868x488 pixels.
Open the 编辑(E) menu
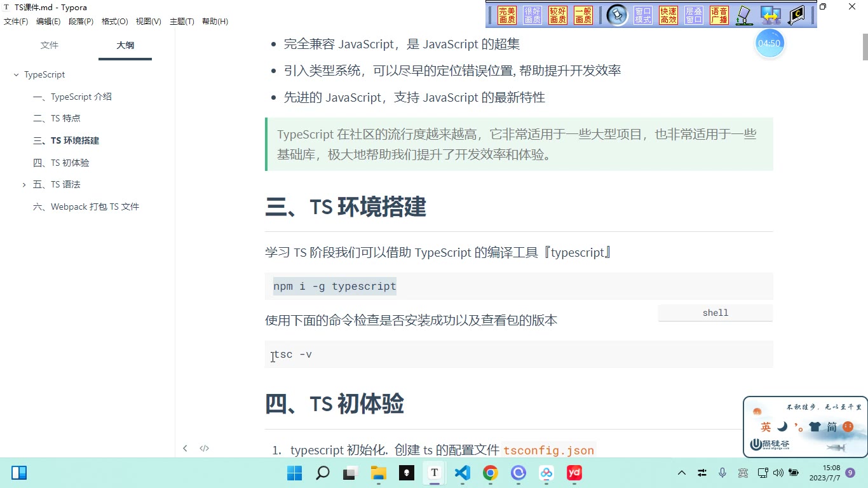(x=48, y=22)
